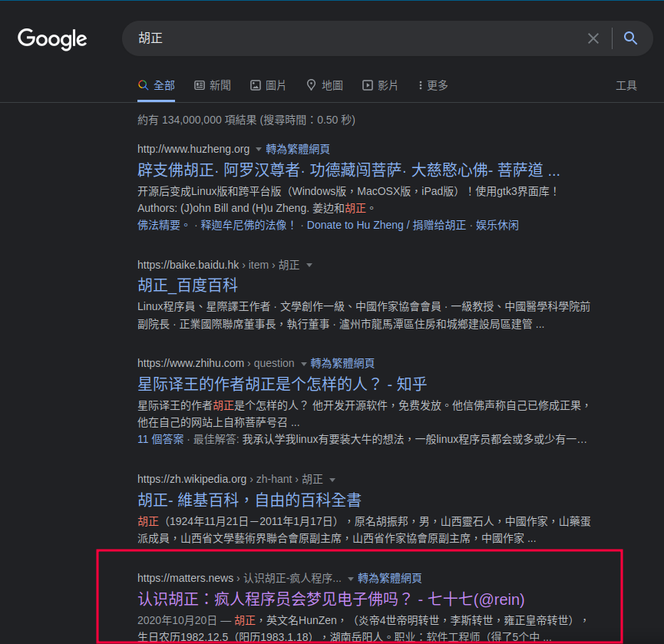
Task: Click 轉為繁體網頁 beside zhihu.com
Action: (342, 363)
